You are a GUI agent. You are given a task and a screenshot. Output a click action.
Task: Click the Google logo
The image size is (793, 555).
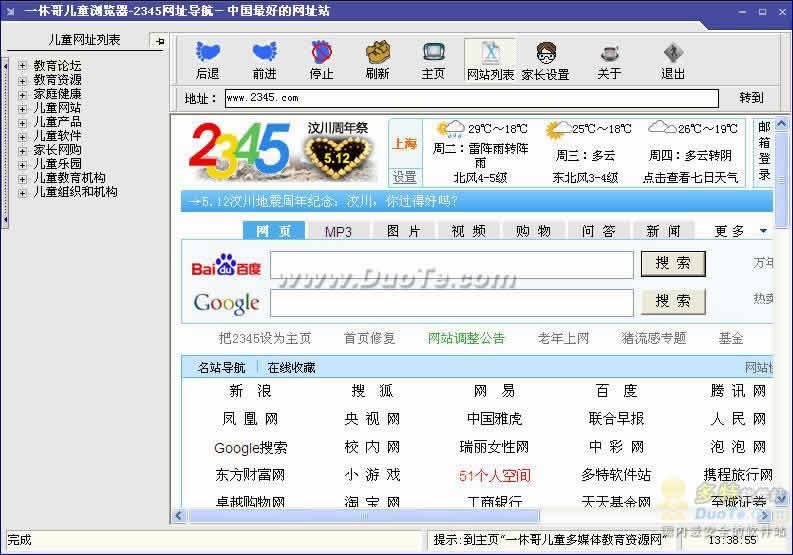pos(226,303)
